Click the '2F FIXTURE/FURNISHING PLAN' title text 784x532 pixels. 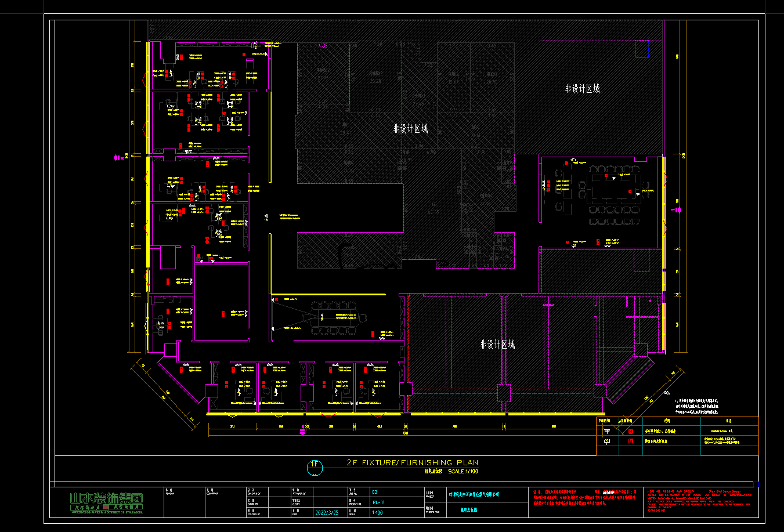click(x=413, y=463)
